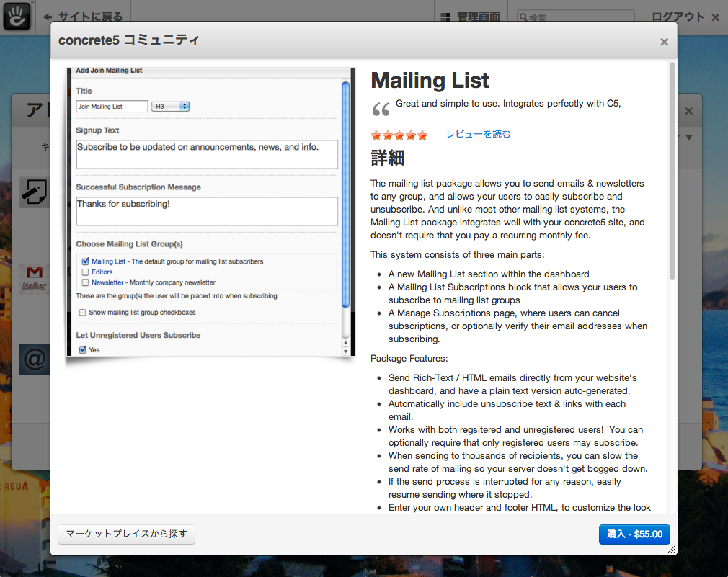Screen dimensions: 728x577
Task: Close the concrete5 コミュニティ dialog
Action: (664, 42)
